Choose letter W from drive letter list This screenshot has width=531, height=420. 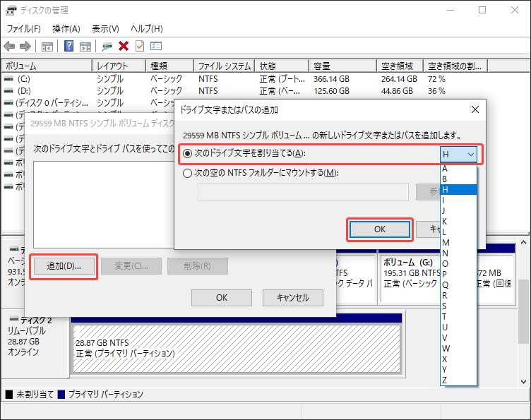458,348
